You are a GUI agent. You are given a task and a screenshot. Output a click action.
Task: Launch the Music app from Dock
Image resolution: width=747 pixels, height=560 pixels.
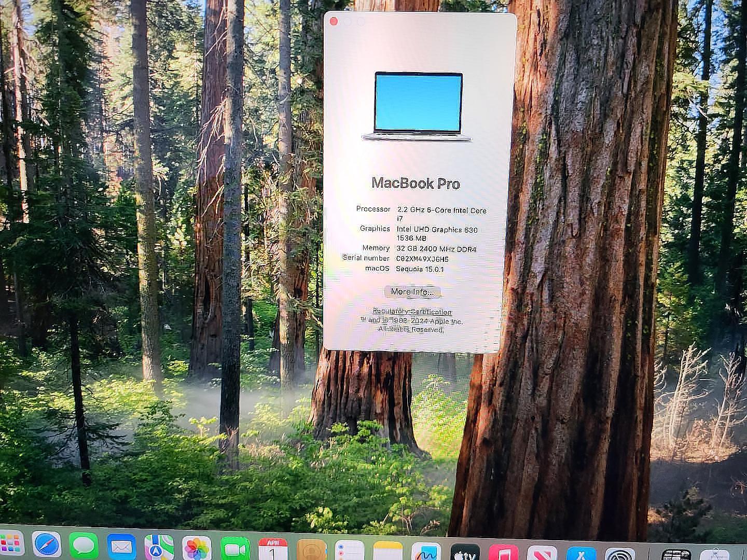[503, 553]
